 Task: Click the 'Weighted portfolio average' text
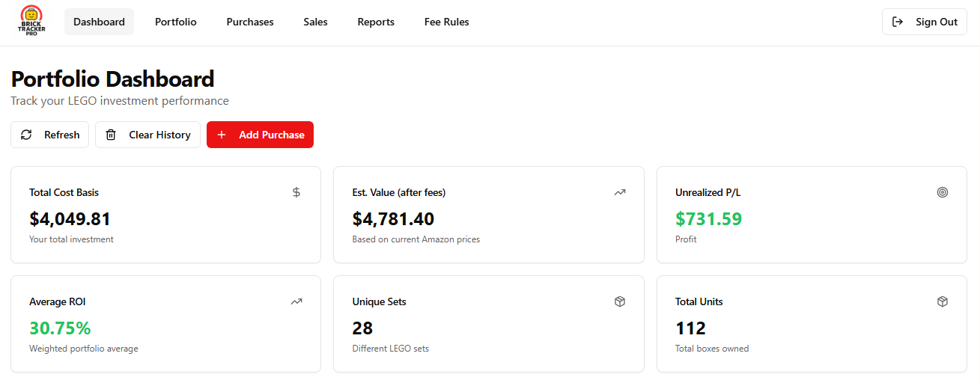pyautogui.click(x=84, y=349)
